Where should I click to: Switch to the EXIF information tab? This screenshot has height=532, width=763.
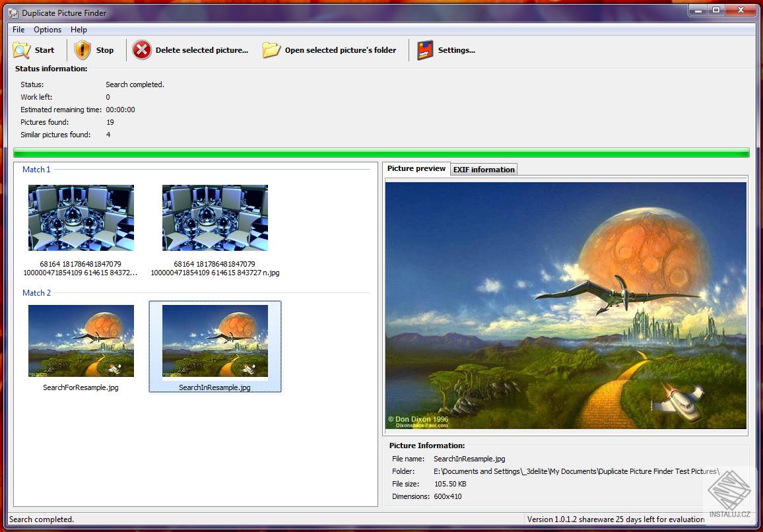pyautogui.click(x=484, y=170)
